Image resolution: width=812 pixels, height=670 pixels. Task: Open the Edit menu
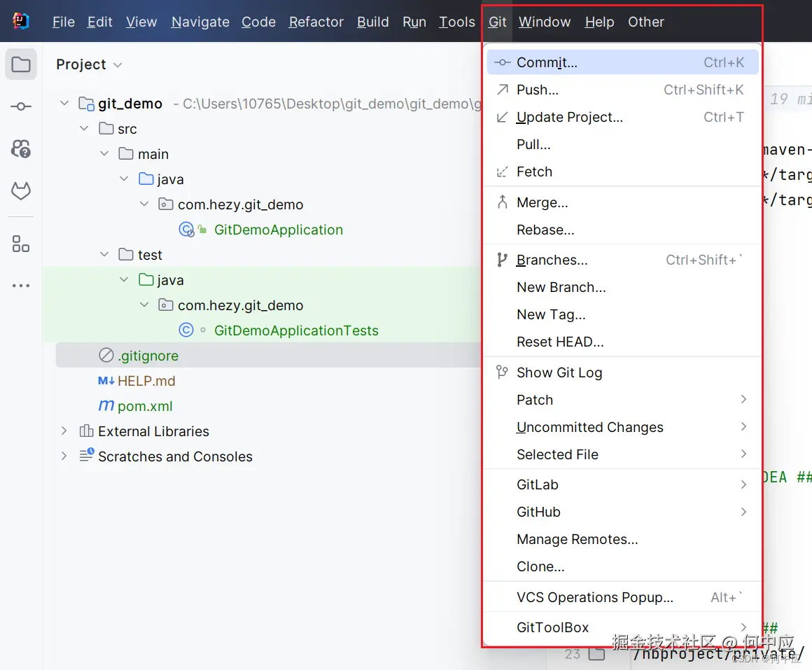tap(100, 22)
